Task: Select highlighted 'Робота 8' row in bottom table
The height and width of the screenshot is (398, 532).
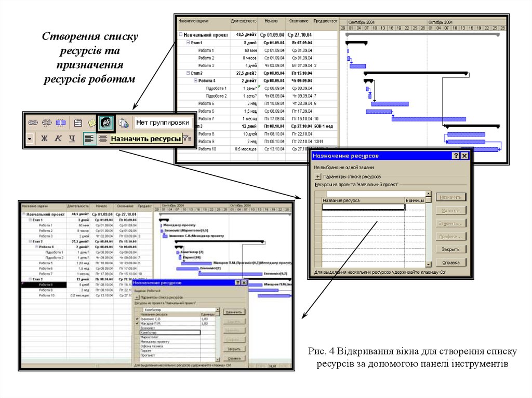Action: point(44,285)
